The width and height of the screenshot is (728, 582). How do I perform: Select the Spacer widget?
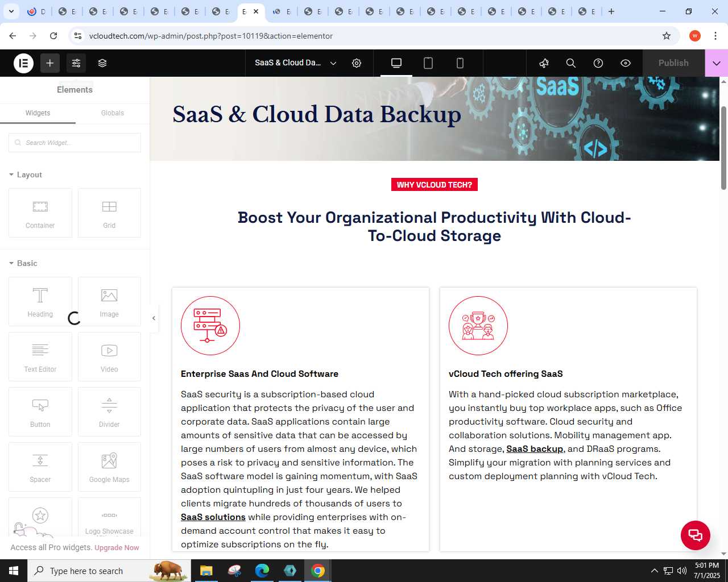click(40, 467)
